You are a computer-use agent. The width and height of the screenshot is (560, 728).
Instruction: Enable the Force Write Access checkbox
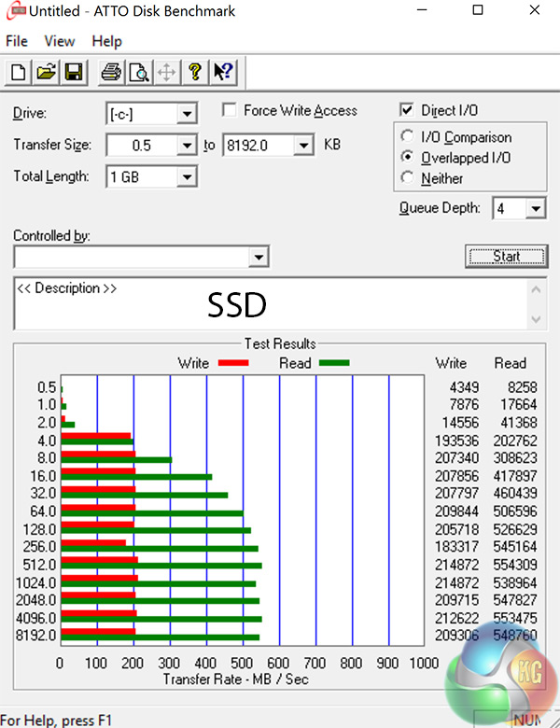click(230, 110)
